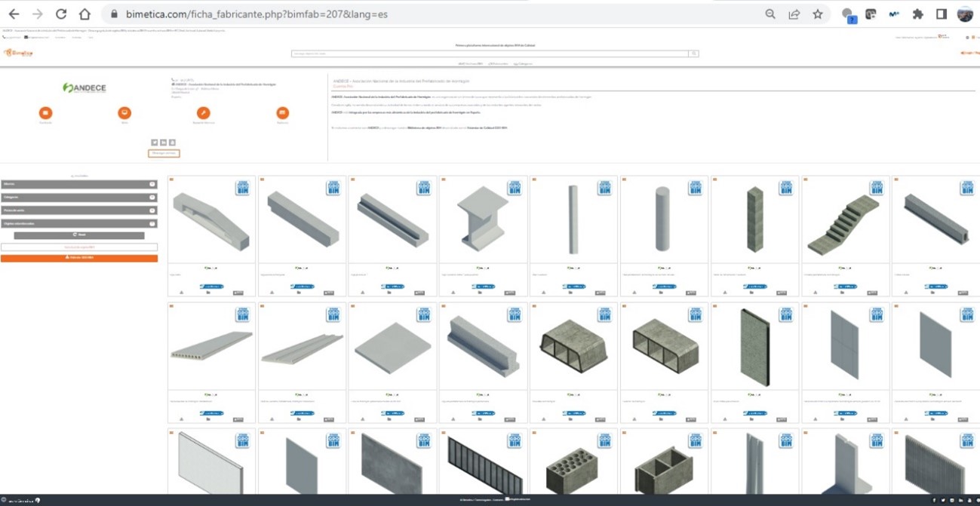Screen dimensions: 980x506
Task: Click into the Bimetica object search field
Action: click(490, 54)
